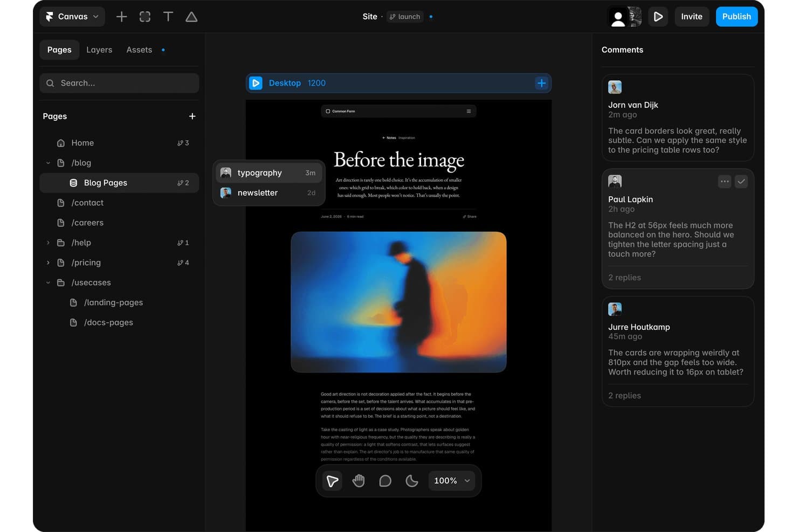Select the Text tool icon

(x=168, y=17)
